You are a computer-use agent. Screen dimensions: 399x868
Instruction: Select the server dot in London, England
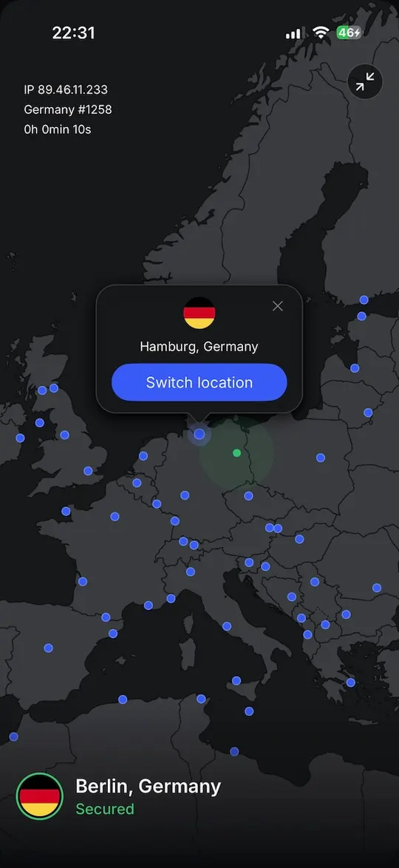(x=88, y=471)
